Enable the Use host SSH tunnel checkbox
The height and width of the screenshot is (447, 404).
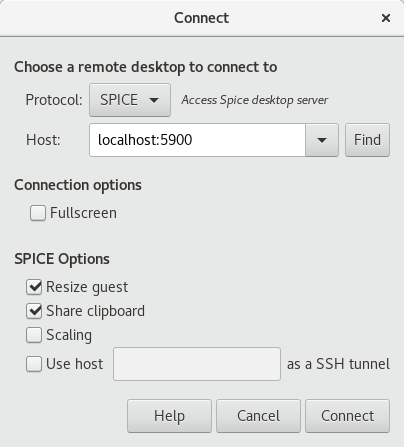[34, 364]
